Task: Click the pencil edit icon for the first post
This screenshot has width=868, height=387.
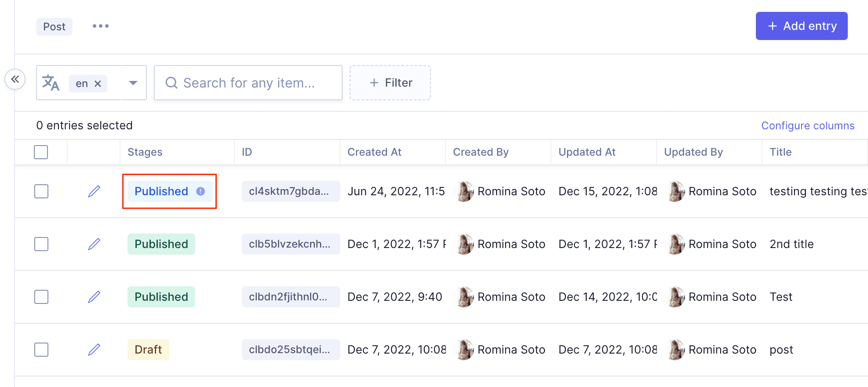Action: [x=94, y=191]
